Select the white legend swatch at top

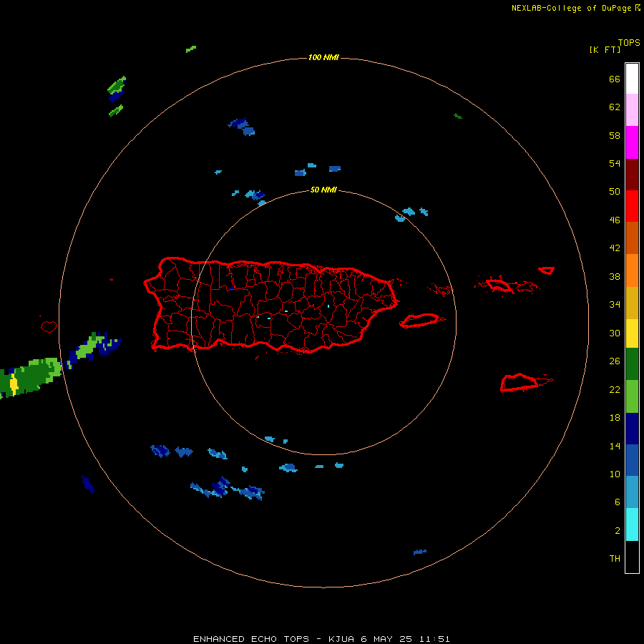[x=632, y=79]
